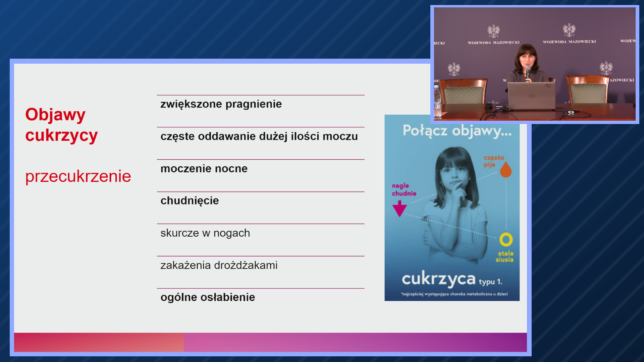This screenshot has height=362, width=644.
Task: Select the 'zakażenia drożdżakami' row
Action: [x=219, y=265]
